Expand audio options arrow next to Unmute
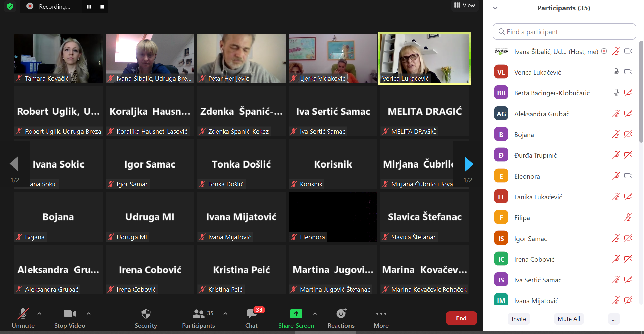Image resolution: width=644 pixels, height=334 pixels. (x=39, y=314)
